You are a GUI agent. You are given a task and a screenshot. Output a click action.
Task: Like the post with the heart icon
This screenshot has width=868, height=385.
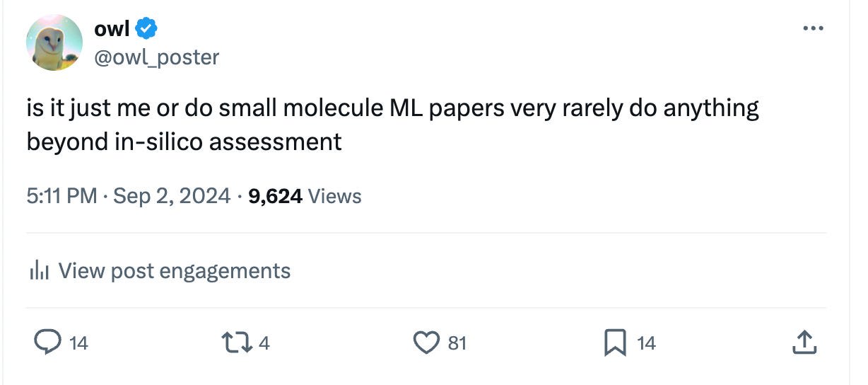(426, 343)
